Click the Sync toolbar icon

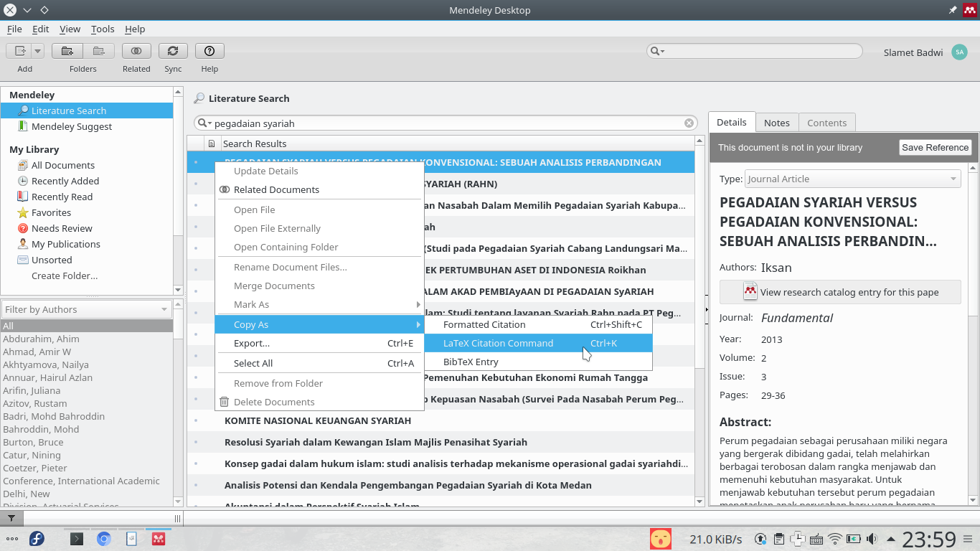[173, 51]
